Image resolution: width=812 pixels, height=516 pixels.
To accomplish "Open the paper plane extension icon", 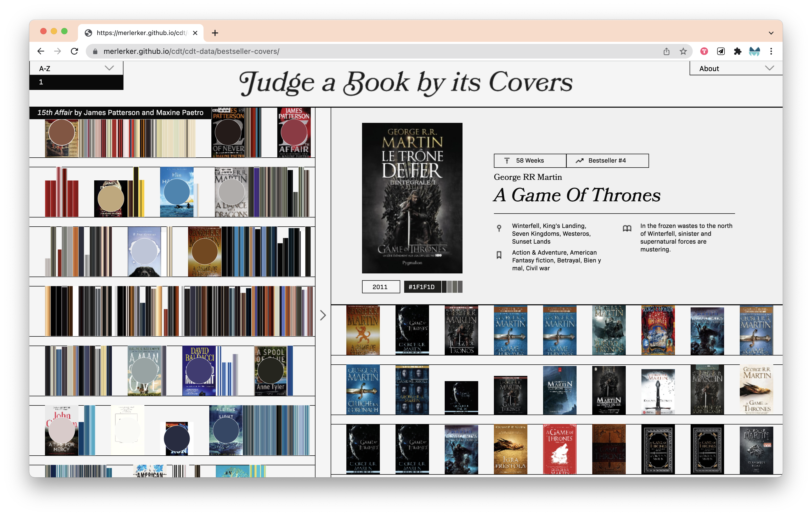I will [721, 51].
